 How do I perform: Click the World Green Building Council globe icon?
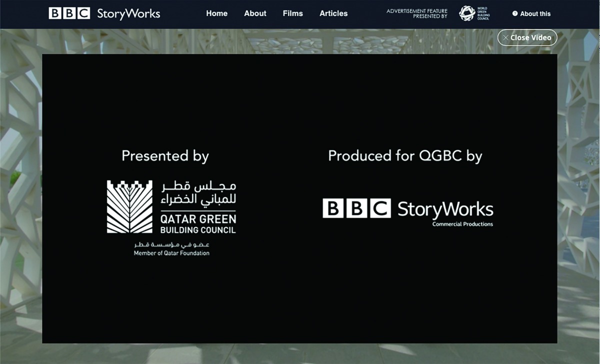tap(467, 13)
